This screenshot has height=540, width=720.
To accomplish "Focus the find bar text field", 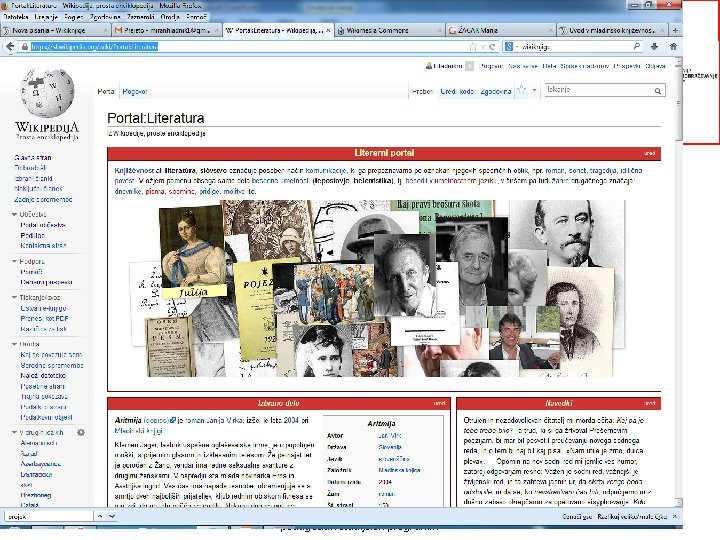I will [x=48, y=517].
